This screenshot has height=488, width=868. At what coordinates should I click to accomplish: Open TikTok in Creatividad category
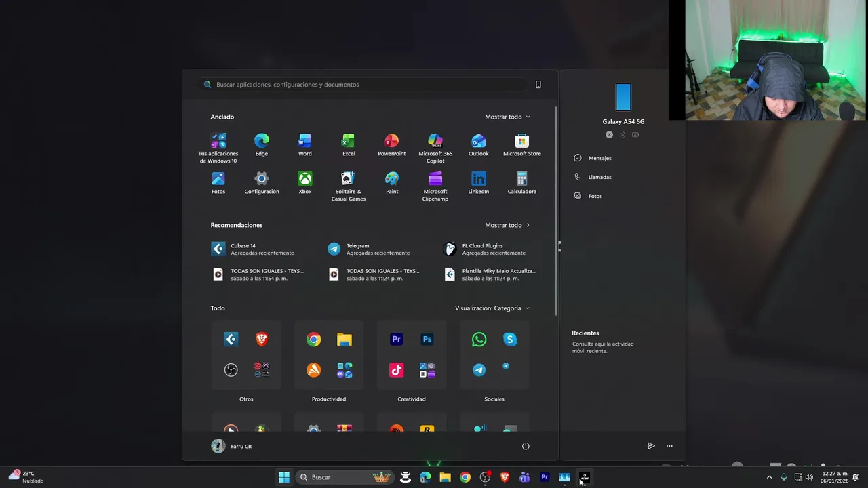pyautogui.click(x=397, y=370)
